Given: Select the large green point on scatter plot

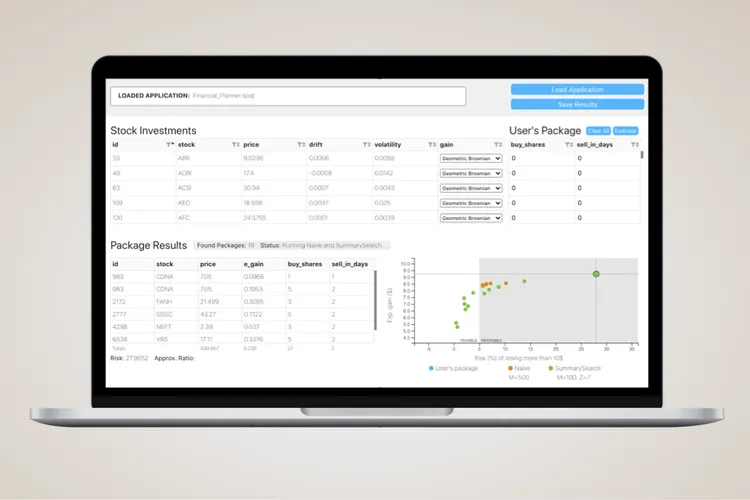Looking at the screenshot, I should click(x=596, y=273).
